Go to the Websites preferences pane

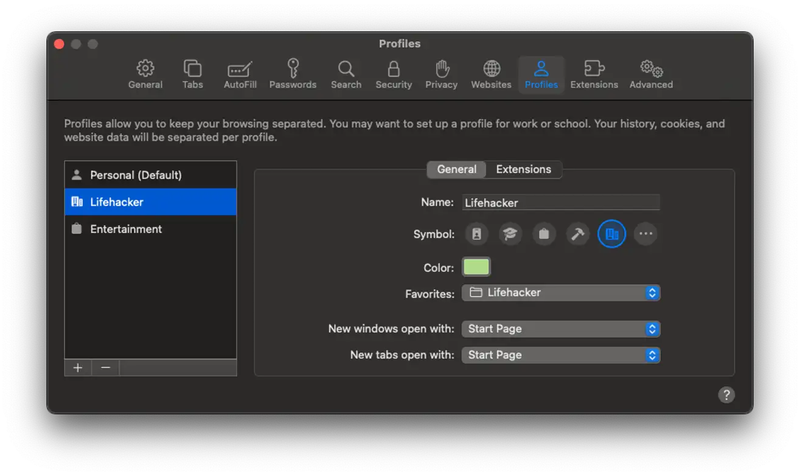pos(491,74)
